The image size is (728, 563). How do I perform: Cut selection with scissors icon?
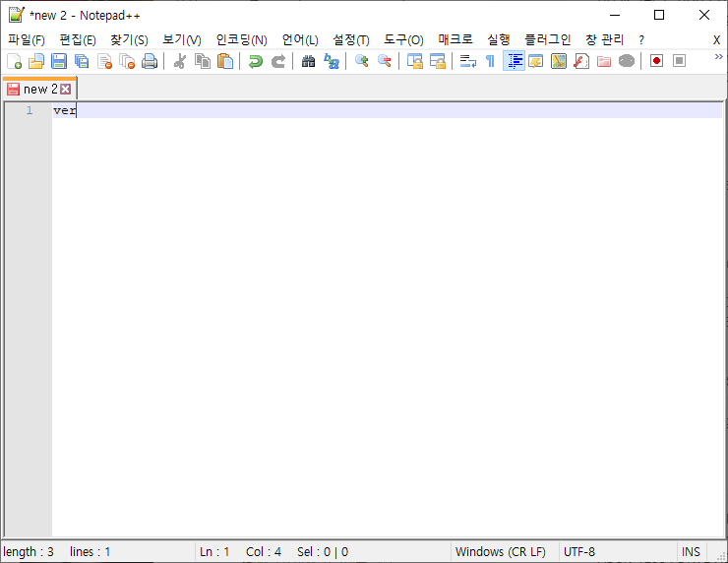pyautogui.click(x=180, y=61)
